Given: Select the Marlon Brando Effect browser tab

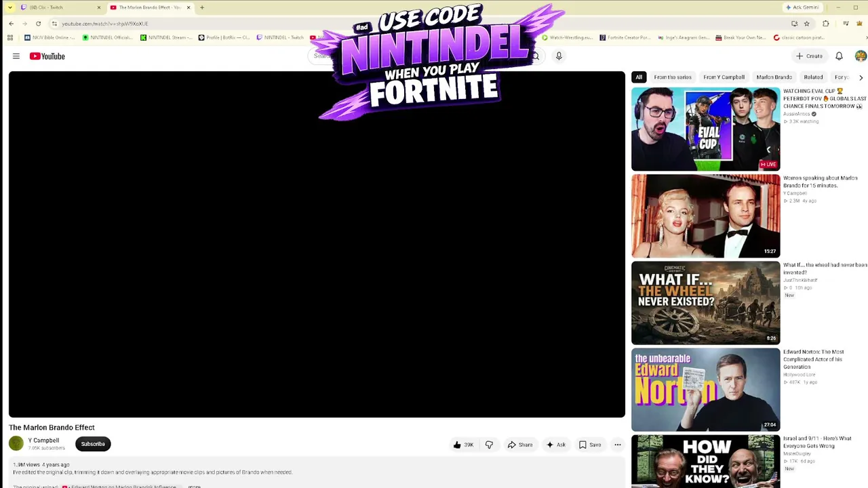Looking at the screenshot, I should (x=150, y=7).
